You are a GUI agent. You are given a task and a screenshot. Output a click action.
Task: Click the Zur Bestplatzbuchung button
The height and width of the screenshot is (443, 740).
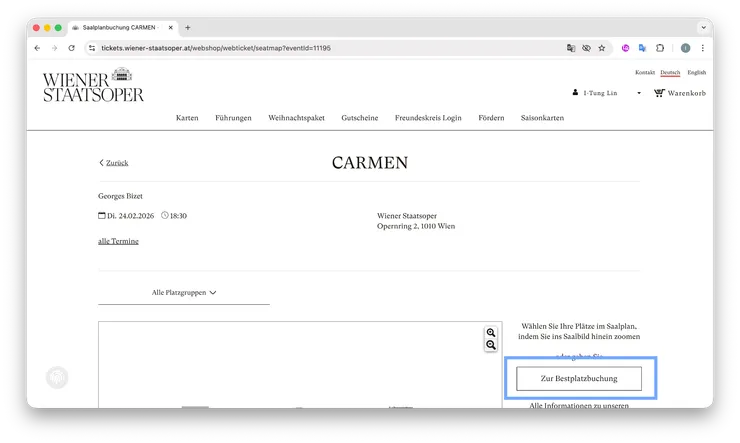(x=579, y=378)
